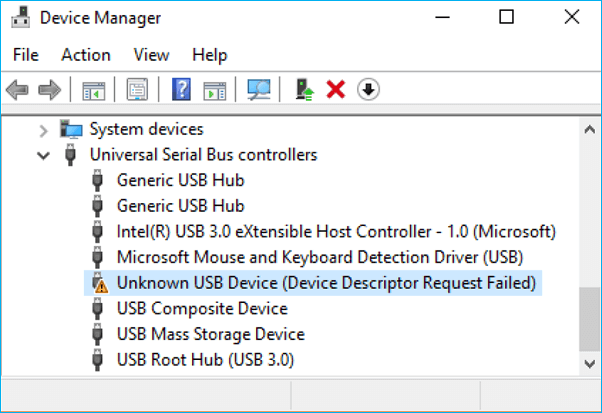Select USB Root Hub (USB 3.0)
The height and width of the screenshot is (413, 602).
[x=205, y=359]
